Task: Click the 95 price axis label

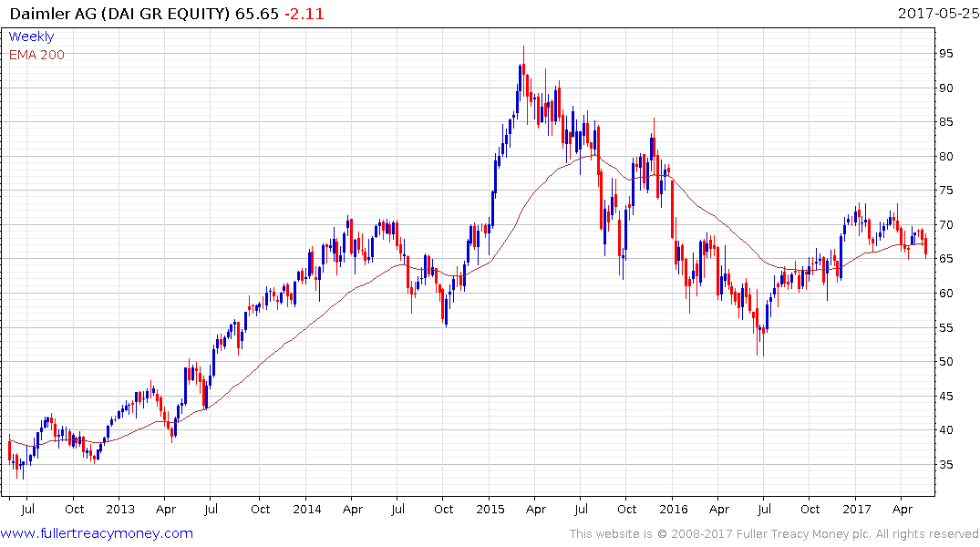Action: 946,54
